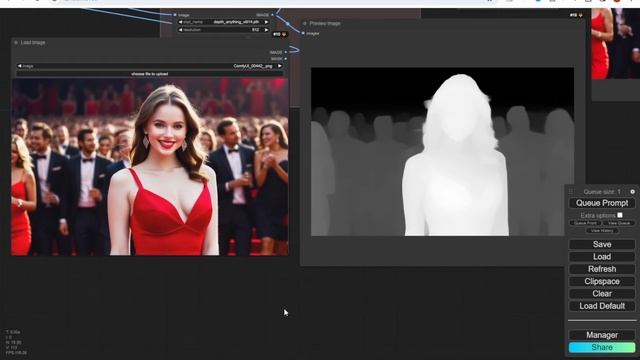This screenshot has width=640, height=360.
Task: Select the partial red dress preview thumbnail
Action: click(616, 43)
